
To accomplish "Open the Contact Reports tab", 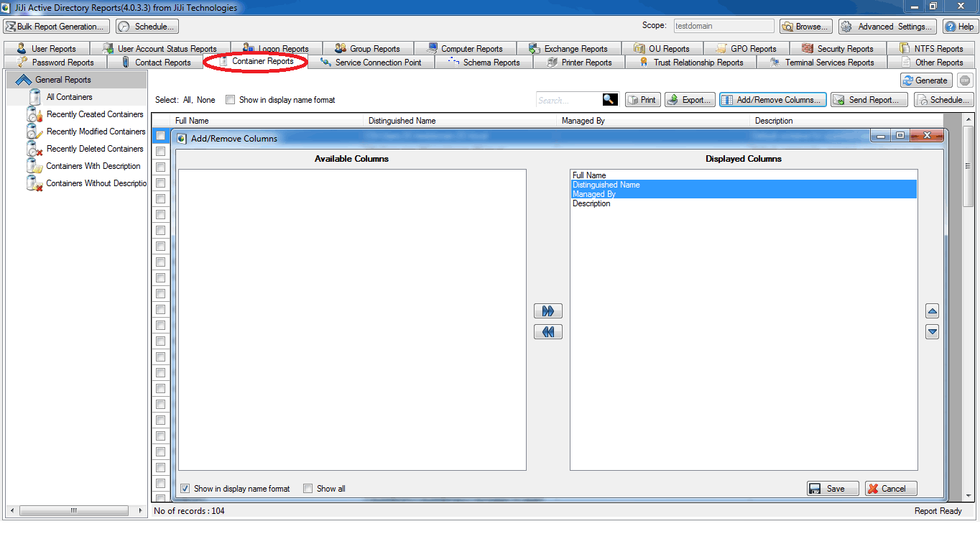I will (x=155, y=63).
